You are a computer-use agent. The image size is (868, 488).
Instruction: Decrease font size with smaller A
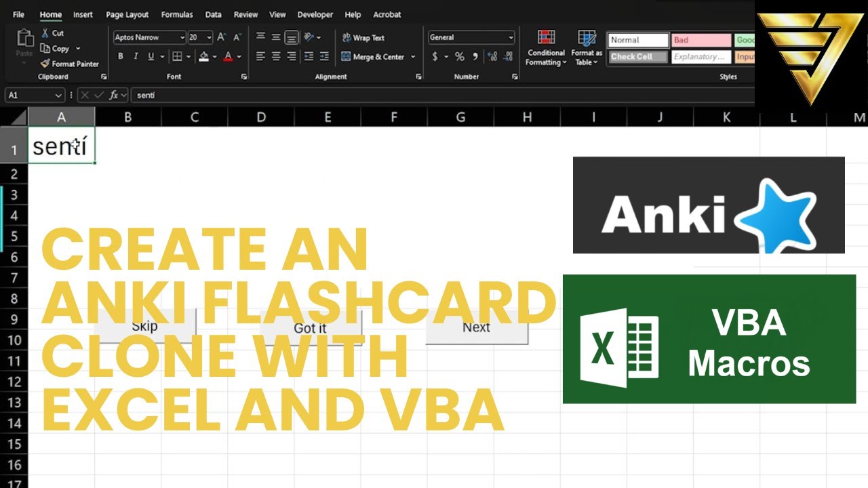[236, 37]
